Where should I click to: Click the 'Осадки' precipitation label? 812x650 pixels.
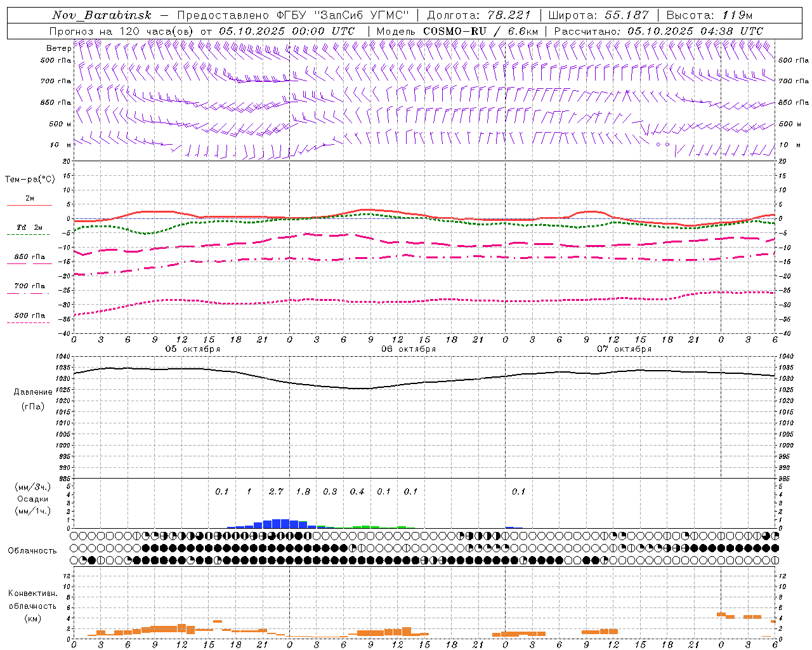33,499
